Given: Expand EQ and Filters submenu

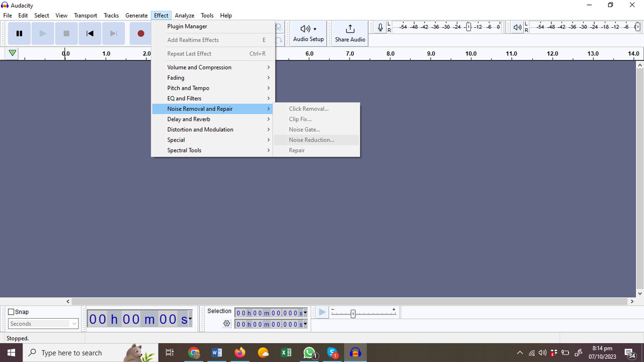Looking at the screenshot, I should tap(213, 99).
